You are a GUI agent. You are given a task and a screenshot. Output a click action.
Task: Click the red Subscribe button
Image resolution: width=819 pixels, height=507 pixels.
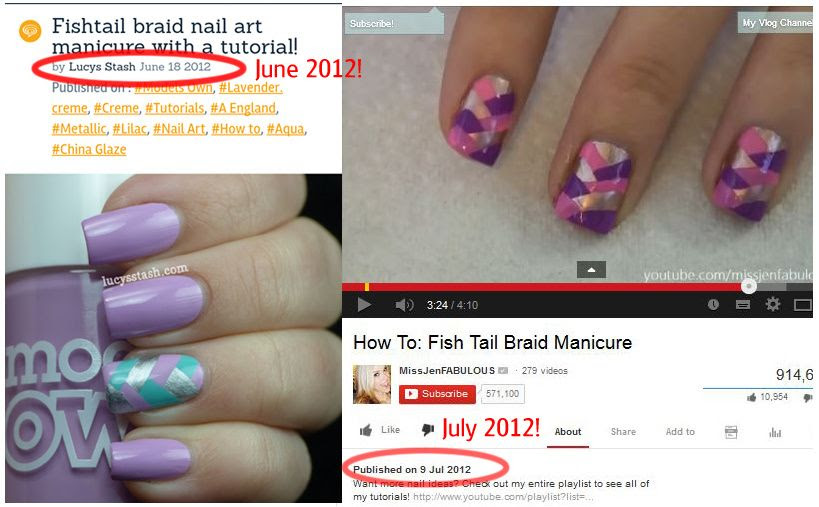tap(437, 394)
